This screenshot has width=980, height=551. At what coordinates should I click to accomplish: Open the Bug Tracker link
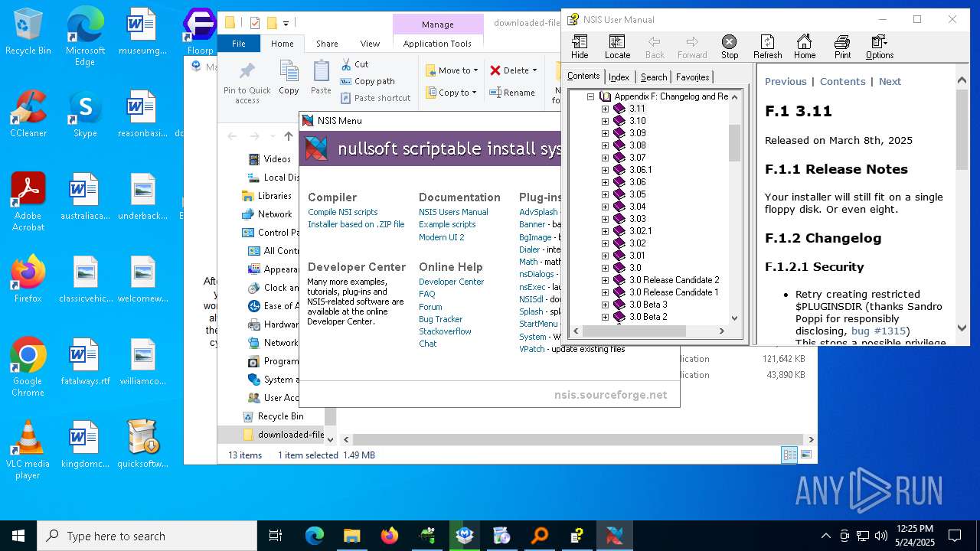pos(440,319)
